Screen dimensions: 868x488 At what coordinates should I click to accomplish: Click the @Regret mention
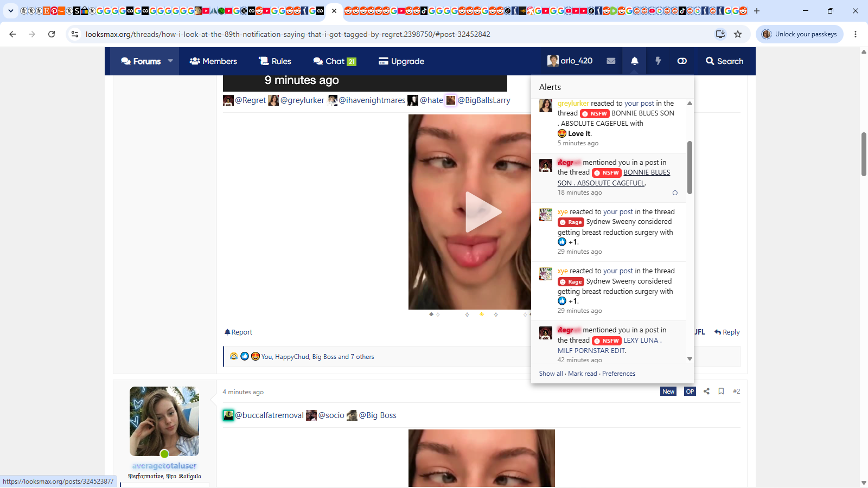(250, 100)
